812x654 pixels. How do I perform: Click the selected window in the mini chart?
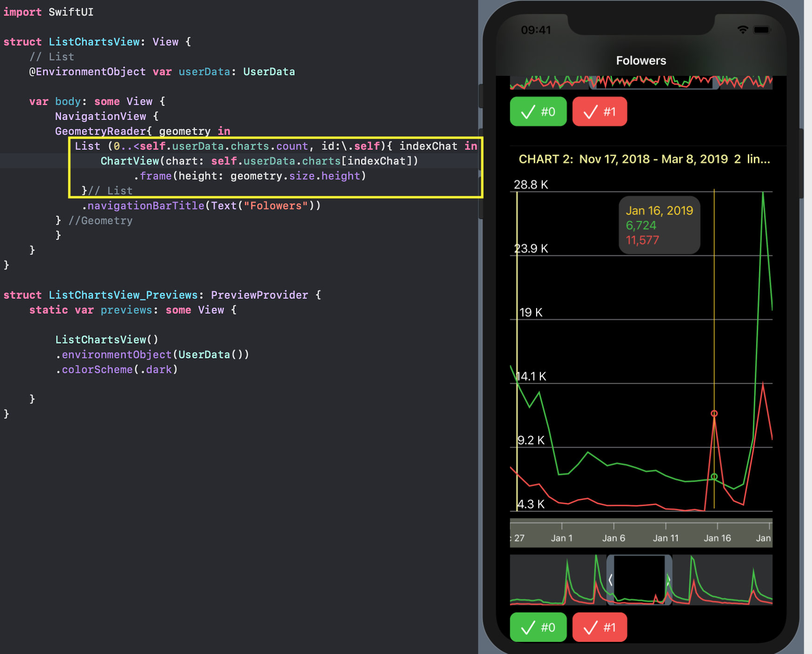[x=639, y=580]
